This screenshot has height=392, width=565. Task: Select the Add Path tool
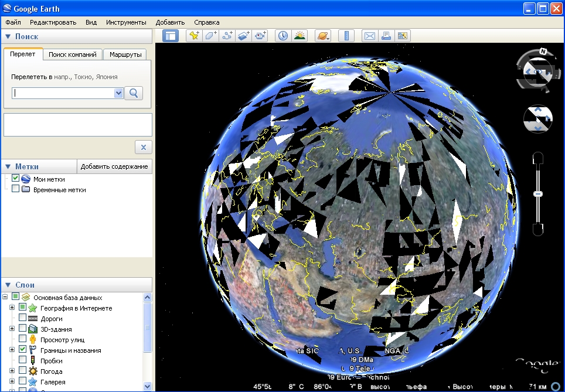pos(227,36)
